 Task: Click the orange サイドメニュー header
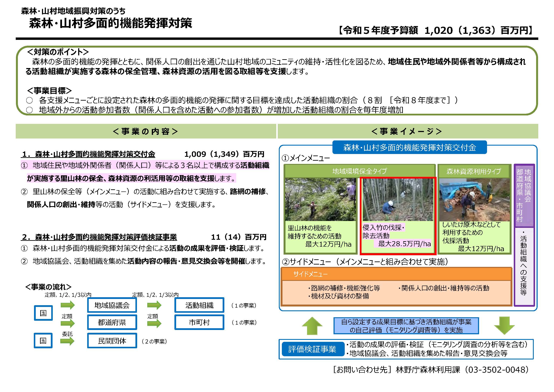point(396,274)
